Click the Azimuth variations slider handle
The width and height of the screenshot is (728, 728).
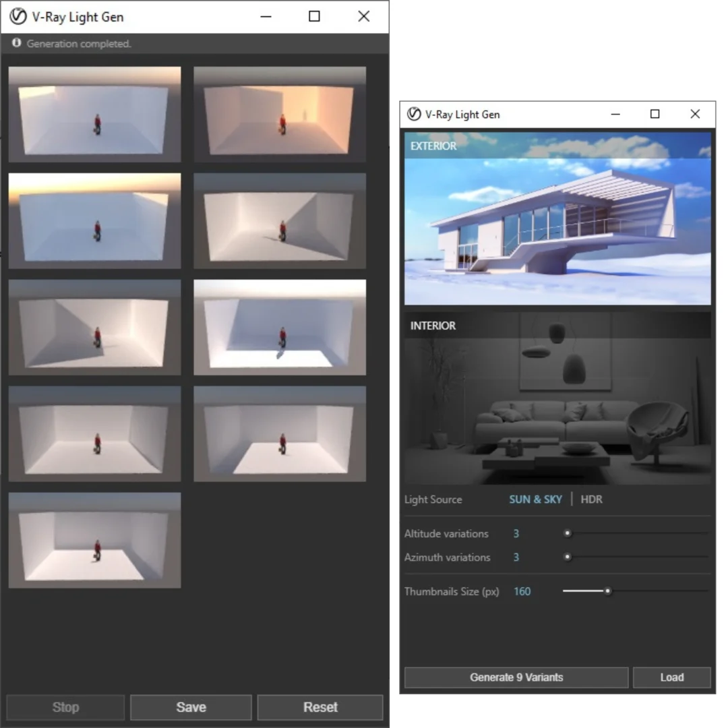point(568,557)
